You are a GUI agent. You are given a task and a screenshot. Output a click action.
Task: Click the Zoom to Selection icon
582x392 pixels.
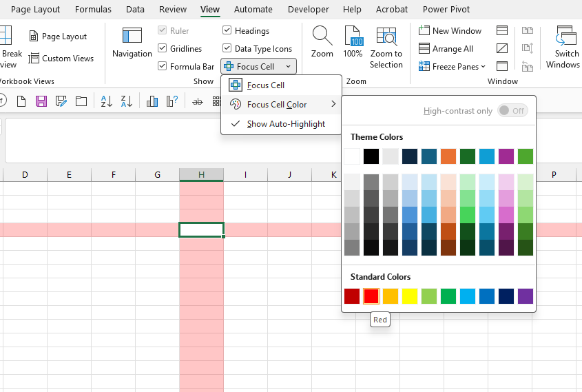pos(386,36)
